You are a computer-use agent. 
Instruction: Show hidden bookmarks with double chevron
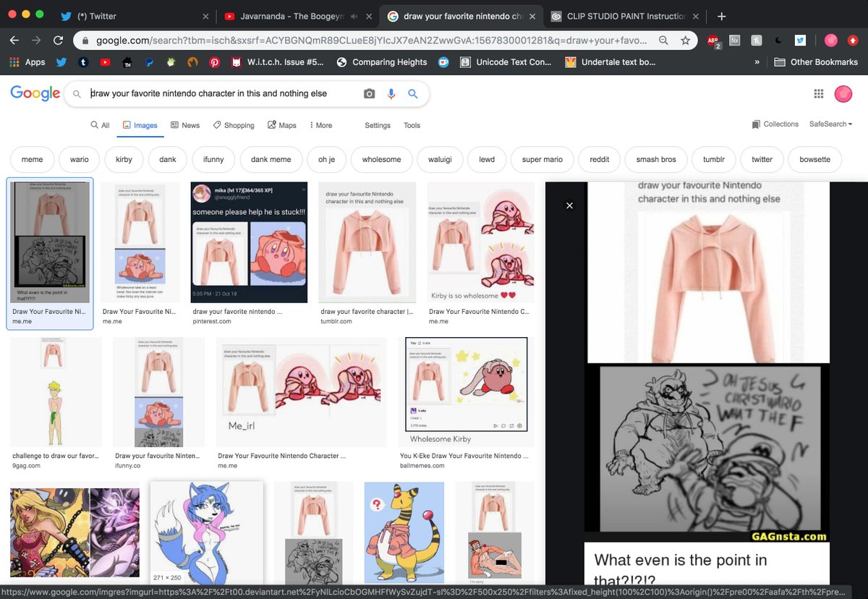pyautogui.click(x=757, y=62)
